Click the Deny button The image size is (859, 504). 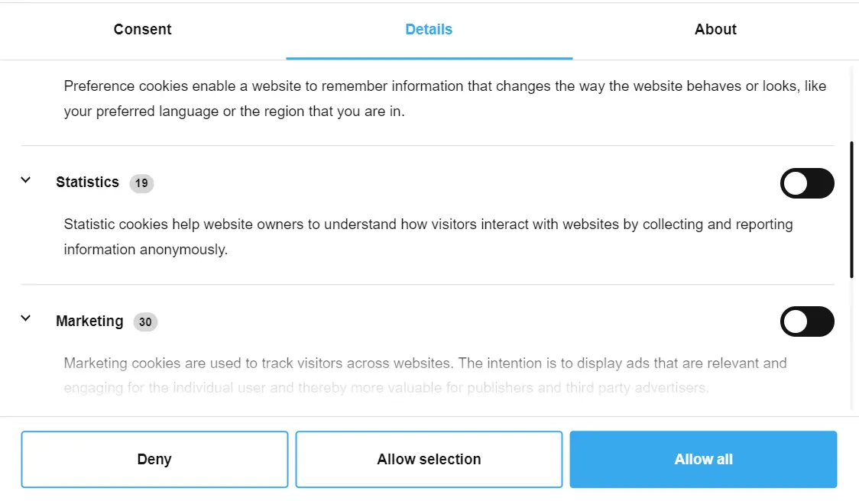pyautogui.click(x=154, y=459)
